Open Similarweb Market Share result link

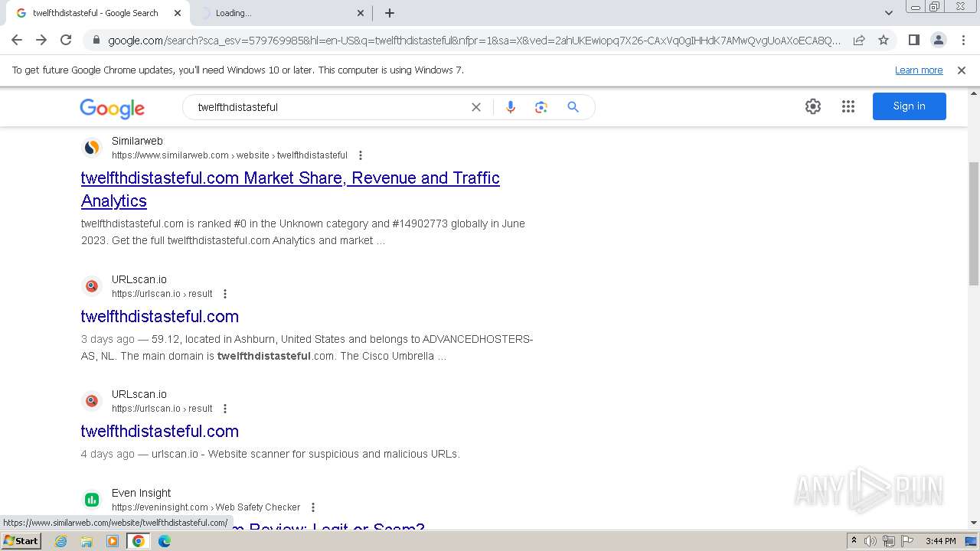(x=290, y=189)
